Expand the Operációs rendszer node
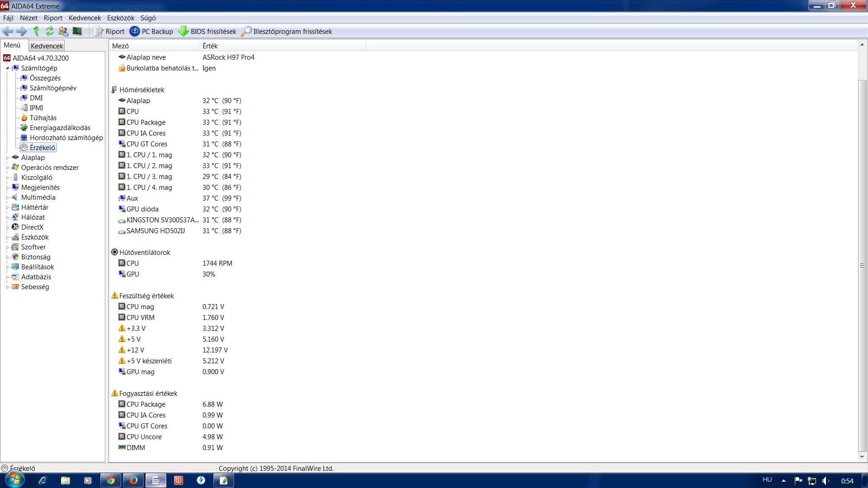 click(7, 168)
